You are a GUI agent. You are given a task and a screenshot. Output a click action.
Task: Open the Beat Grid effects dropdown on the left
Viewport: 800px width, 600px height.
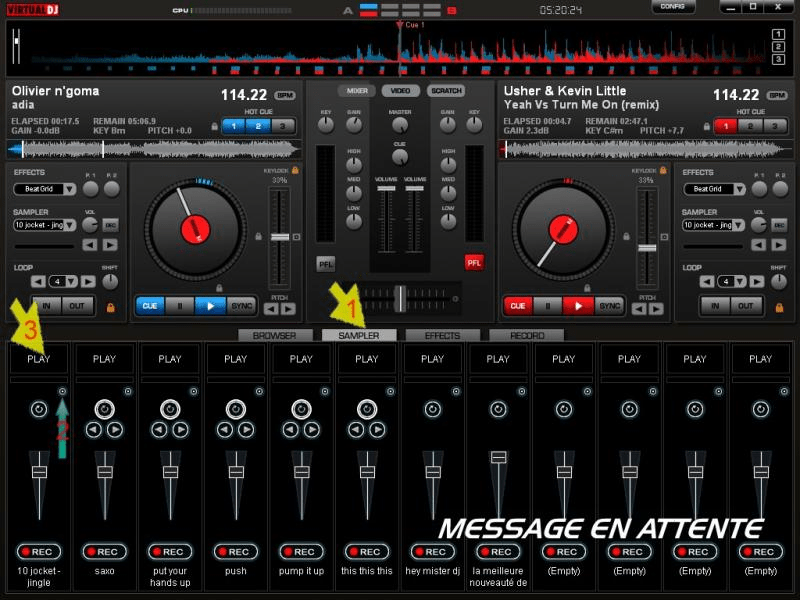pos(43,188)
